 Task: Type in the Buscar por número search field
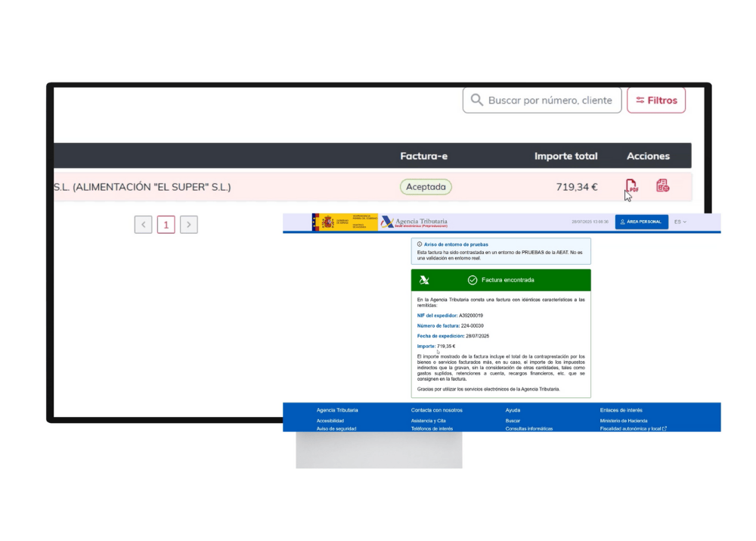click(x=550, y=100)
